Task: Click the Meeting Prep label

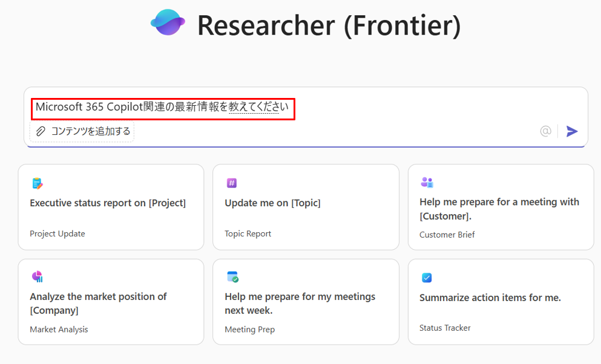Action: tap(250, 329)
